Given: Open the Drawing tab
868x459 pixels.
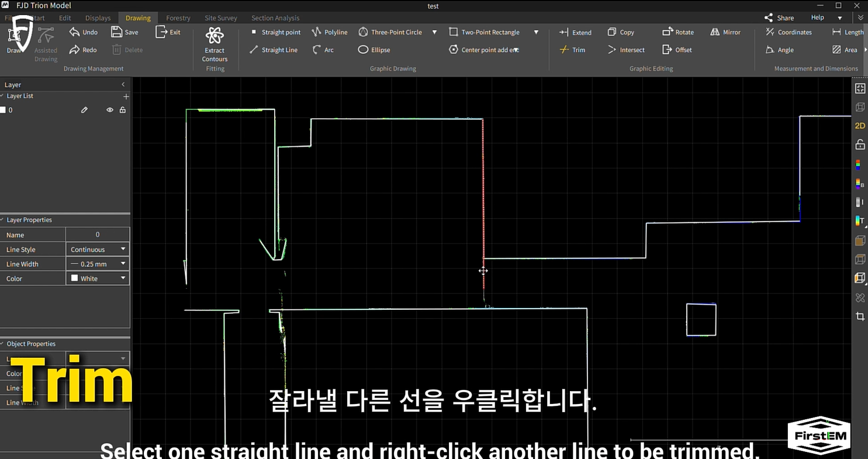Looking at the screenshot, I should click(138, 18).
